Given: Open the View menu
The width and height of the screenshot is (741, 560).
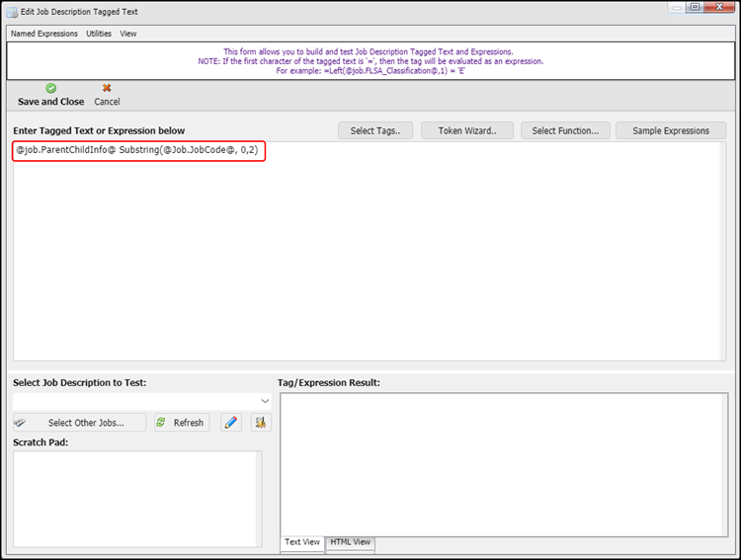Looking at the screenshot, I should coord(128,34).
